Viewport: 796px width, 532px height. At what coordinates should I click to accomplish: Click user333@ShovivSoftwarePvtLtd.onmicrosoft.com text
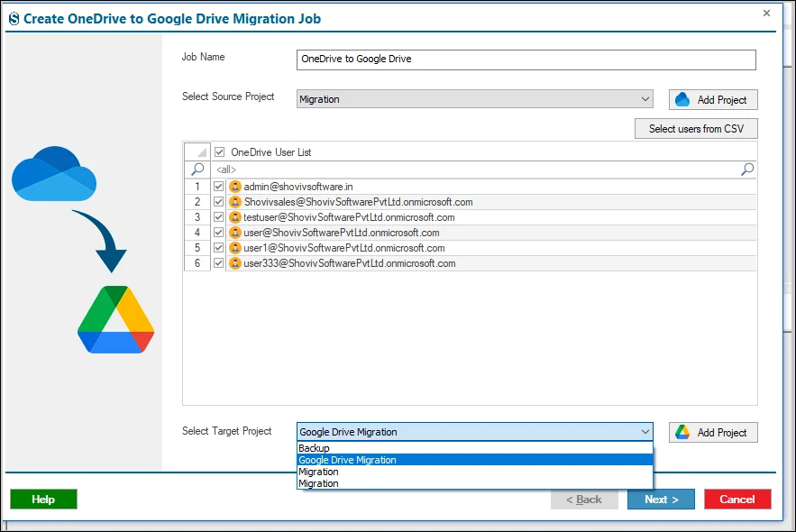(350, 263)
